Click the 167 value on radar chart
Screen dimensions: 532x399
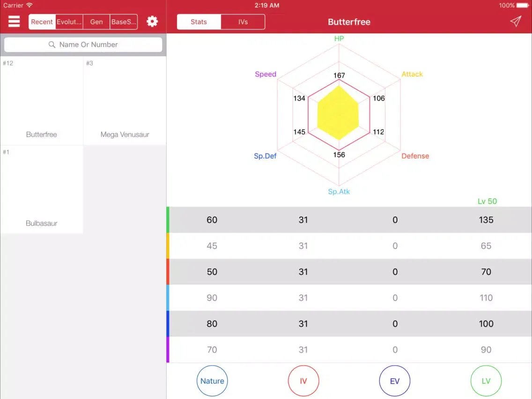pyautogui.click(x=339, y=75)
